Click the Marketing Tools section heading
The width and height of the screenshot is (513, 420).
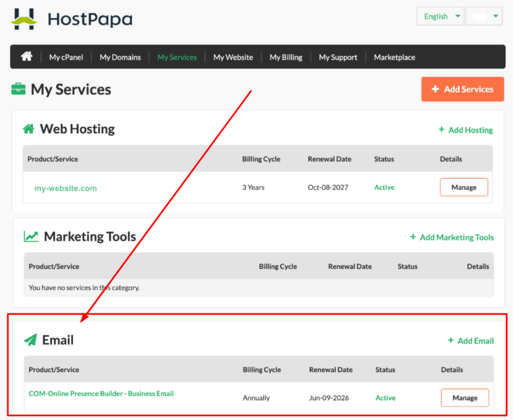pos(90,236)
